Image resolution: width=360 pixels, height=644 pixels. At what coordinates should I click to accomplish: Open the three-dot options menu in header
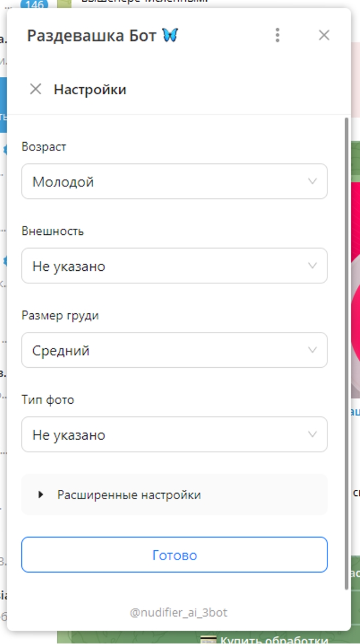[278, 35]
